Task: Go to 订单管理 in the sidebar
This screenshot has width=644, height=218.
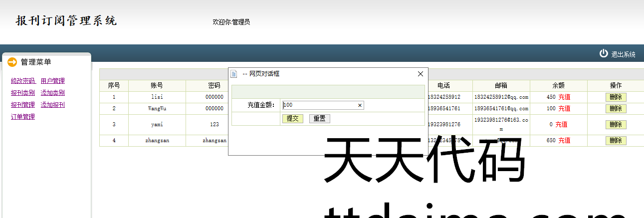Action: click(x=23, y=117)
